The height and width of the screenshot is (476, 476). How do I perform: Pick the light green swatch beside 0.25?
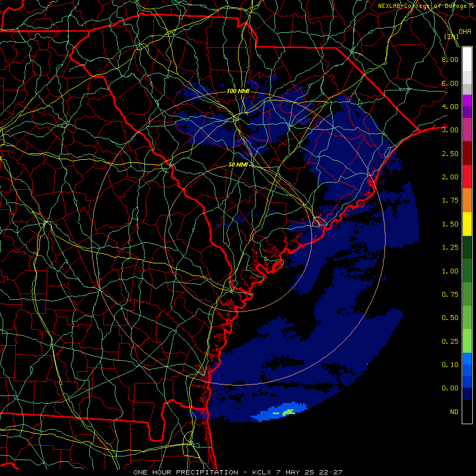(x=467, y=341)
